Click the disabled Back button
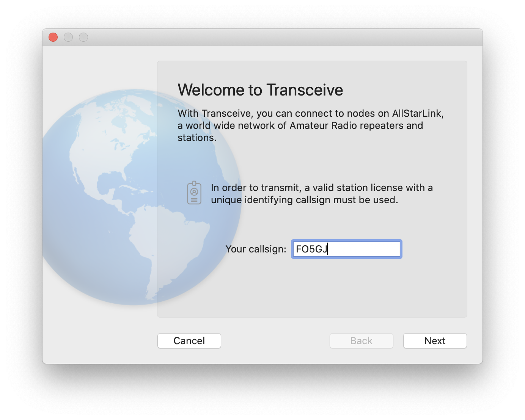This screenshot has height=420, width=525. [x=362, y=341]
